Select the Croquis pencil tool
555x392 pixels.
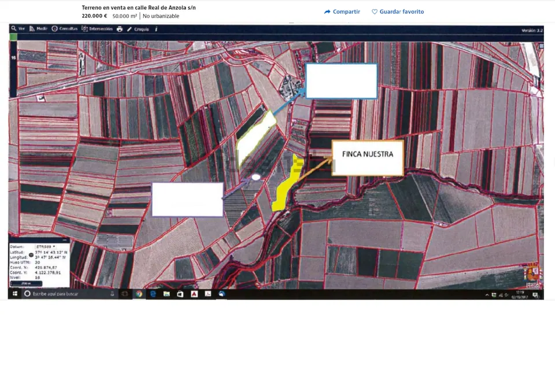[x=138, y=29]
